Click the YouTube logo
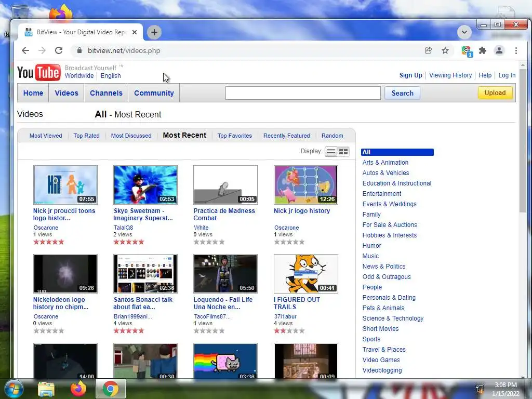This screenshot has width=532, height=399. point(38,72)
